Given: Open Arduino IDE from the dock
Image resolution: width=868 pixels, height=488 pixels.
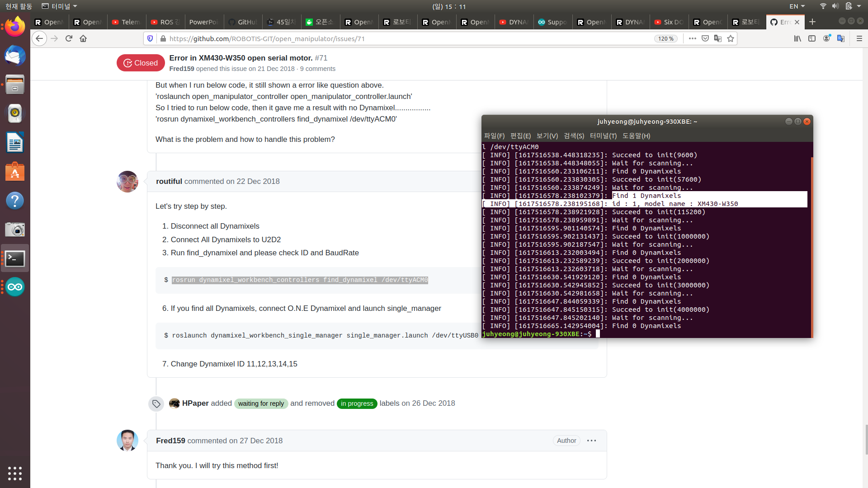Looking at the screenshot, I should tap(15, 287).
